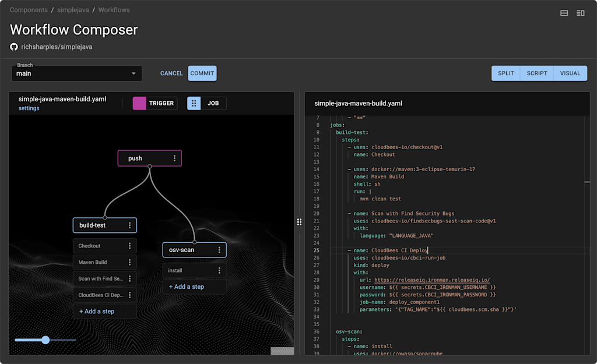This screenshot has width=597, height=364.
Task: Switch to VISUAL view
Action: [x=570, y=73]
